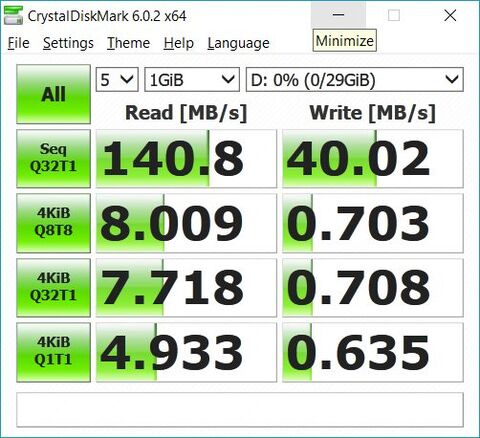Viewport: 480px width, 438px height.
Task: Run all benchmarks with the All button
Action: pos(53,94)
